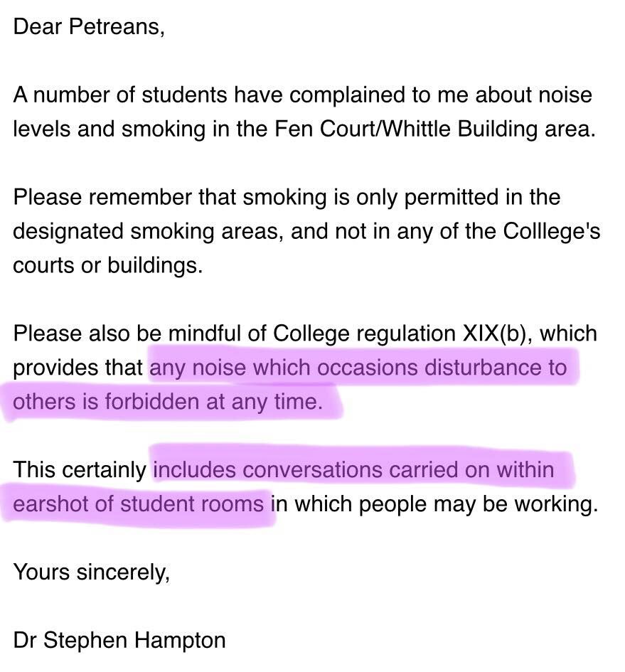Click highlighted 'others is forbidden at any time.'
Viewport: 625px width, 672px height.
[x=168, y=402]
